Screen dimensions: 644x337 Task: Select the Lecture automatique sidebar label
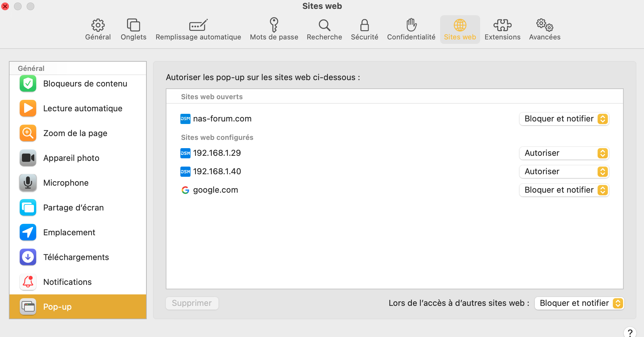point(83,108)
